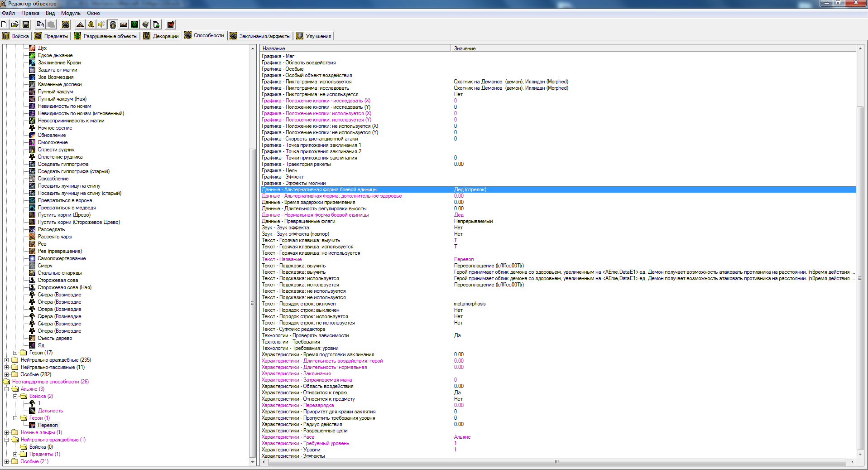The height and width of the screenshot is (470, 868).
Task: Click the Test Map red checkmark icon
Action: point(171,24)
